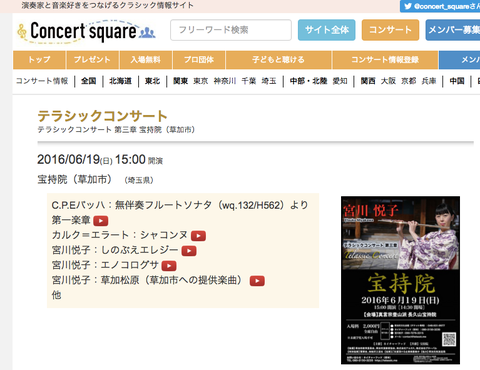Image resolution: width=480 pixels, height=370 pixels.
Task: Select the 入場無料 tab
Action: click(146, 60)
